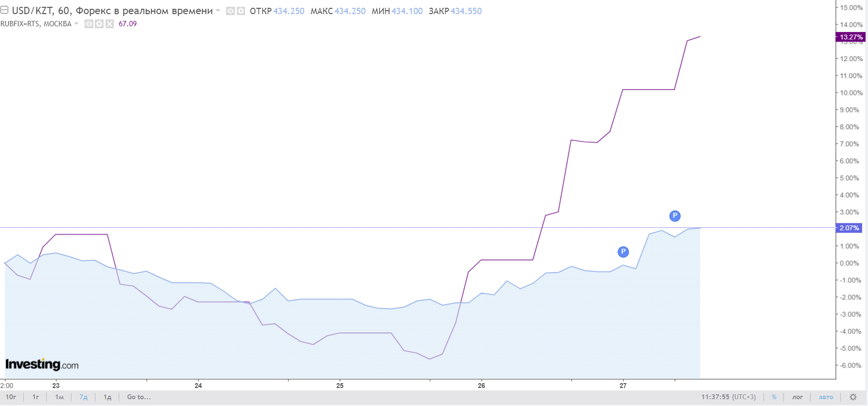Click date label 23 on time axis
This screenshot has width=868, height=406.
coord(56,386)
